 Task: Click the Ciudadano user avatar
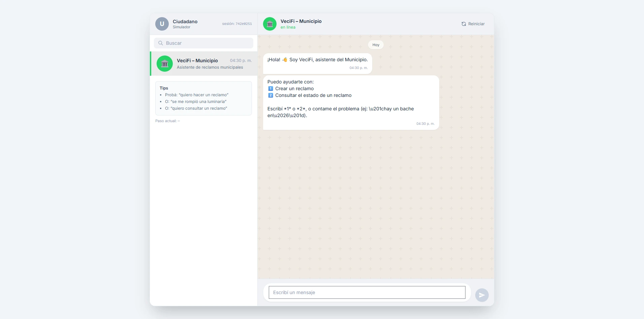[x=162, y=24]
